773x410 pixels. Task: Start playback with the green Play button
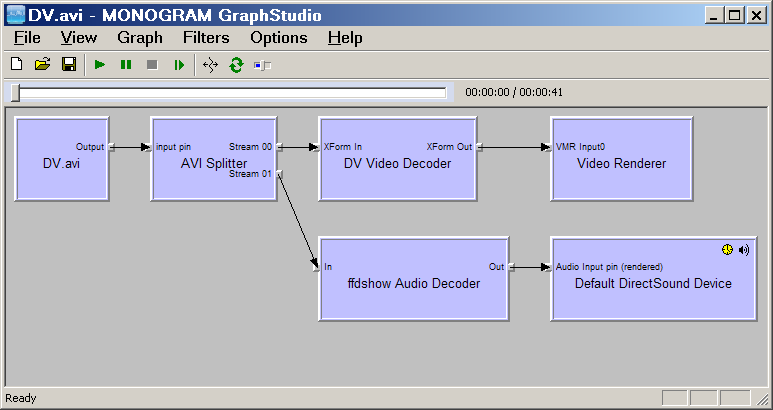point(100,65)
